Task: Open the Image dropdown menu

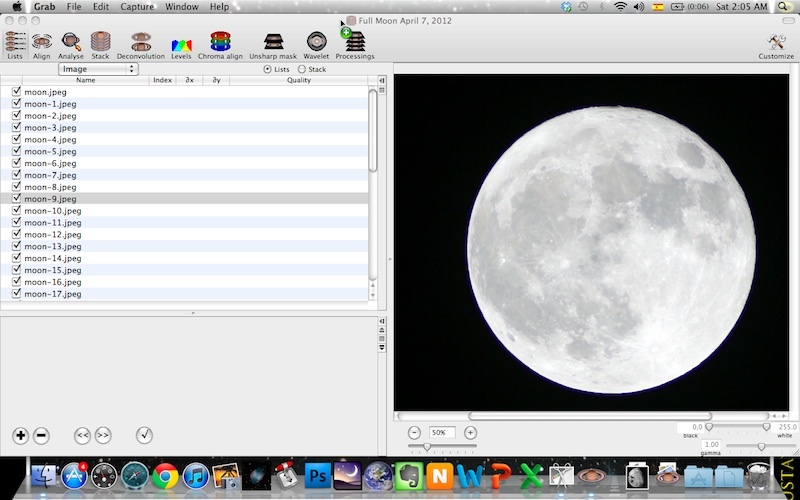Action: tap(98, 70)
